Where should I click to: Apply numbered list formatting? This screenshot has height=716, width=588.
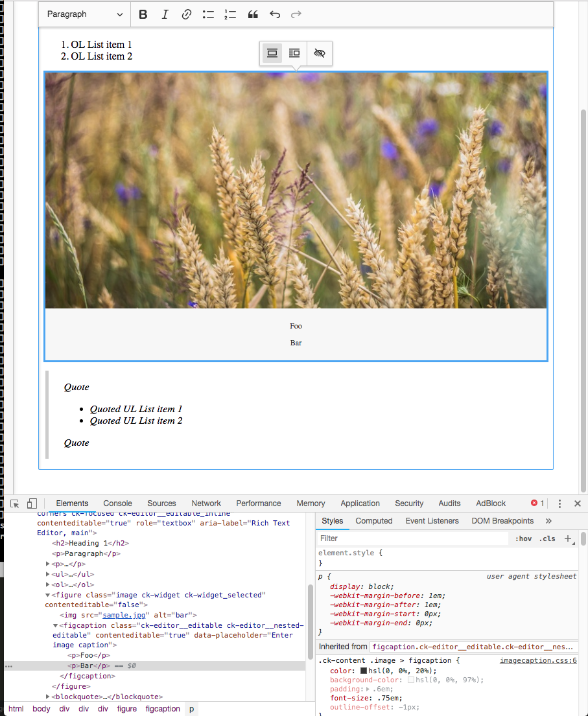pyautogui.click(x=230, y=15)
